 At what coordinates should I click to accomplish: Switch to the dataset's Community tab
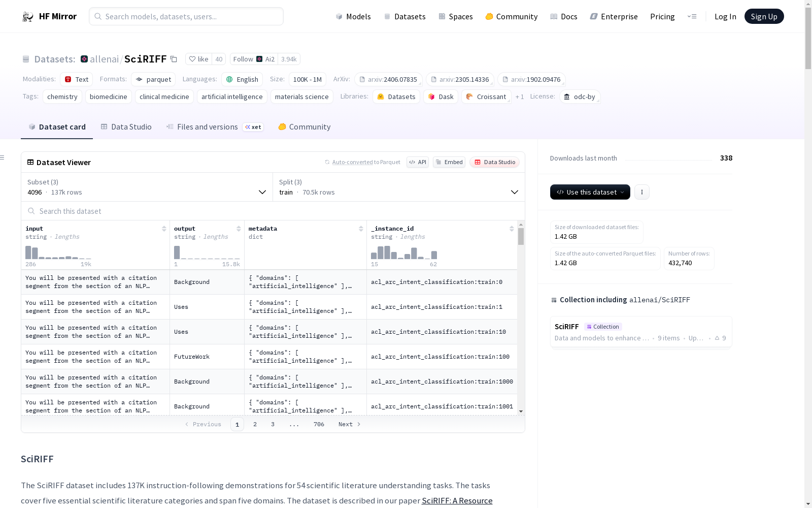tap(304, 127)
